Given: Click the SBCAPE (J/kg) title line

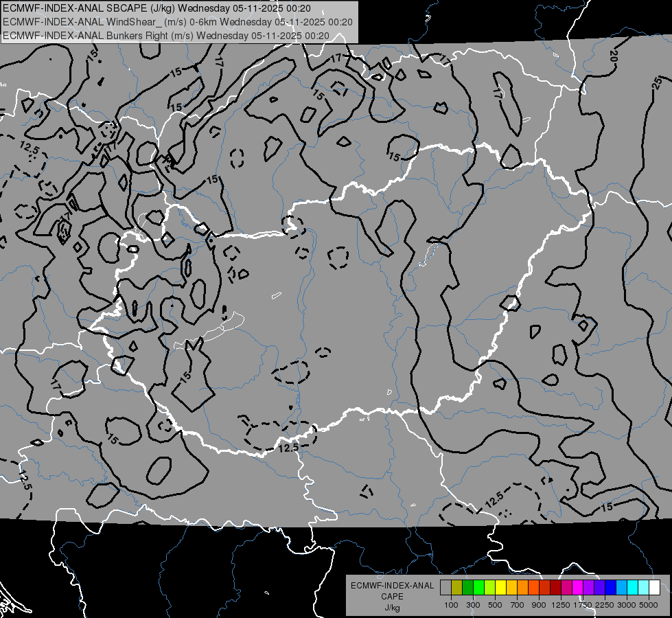Looking at the screenshot, I should (x=157, y=8).
